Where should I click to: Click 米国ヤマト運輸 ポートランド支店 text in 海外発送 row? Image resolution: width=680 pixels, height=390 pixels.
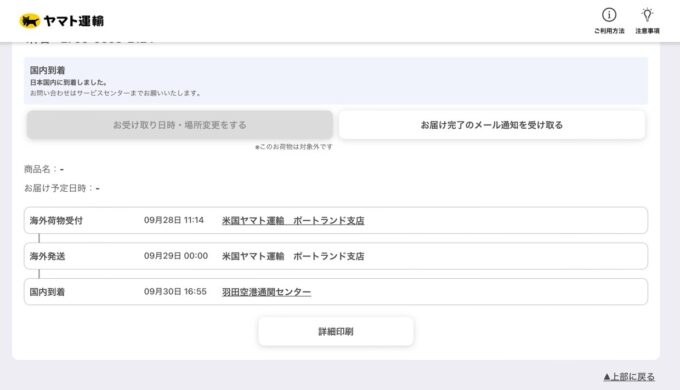[x=293, y=256]
